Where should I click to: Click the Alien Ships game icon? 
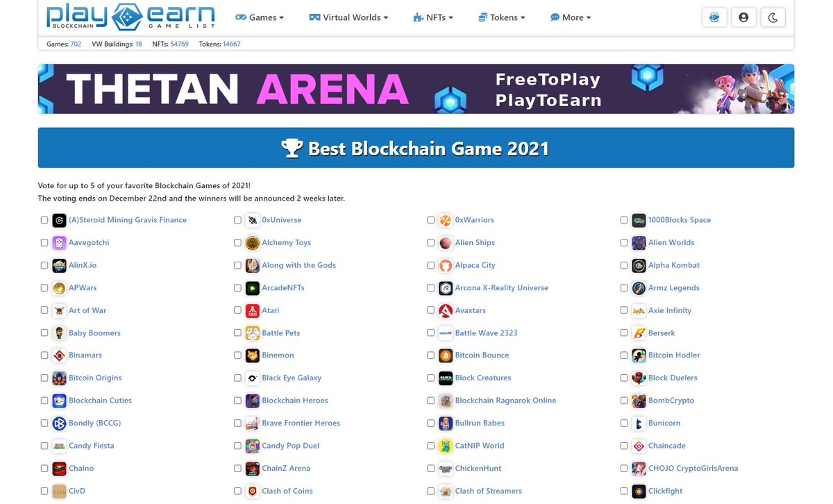[x=446, y=243]
